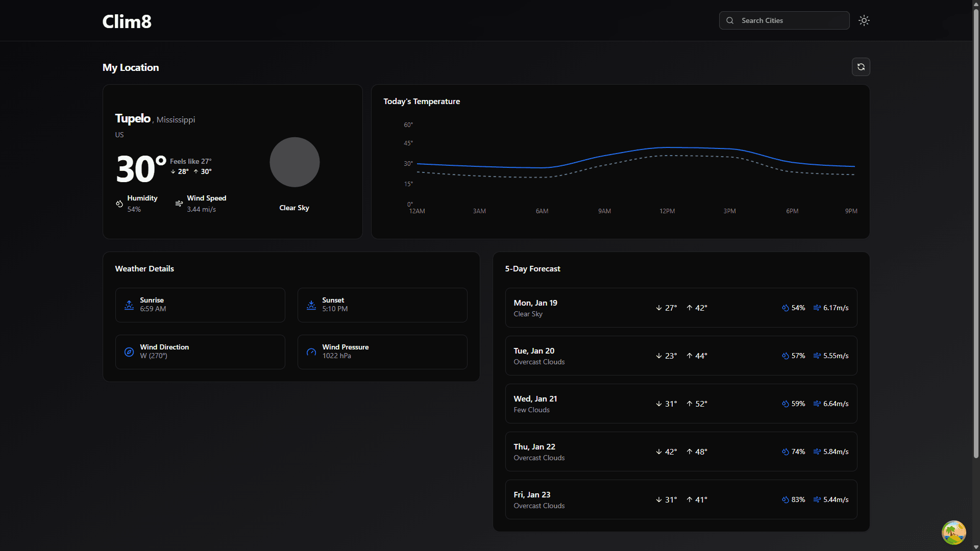This screenshot has height=551, width=980.
Task: Toggle light mode with the sun icon
Action: (x=864, y=20)
